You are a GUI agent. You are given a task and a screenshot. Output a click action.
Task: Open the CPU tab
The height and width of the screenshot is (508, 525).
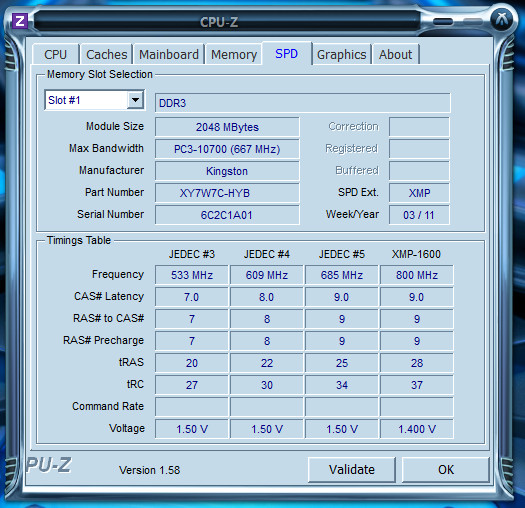pos(56,54)
